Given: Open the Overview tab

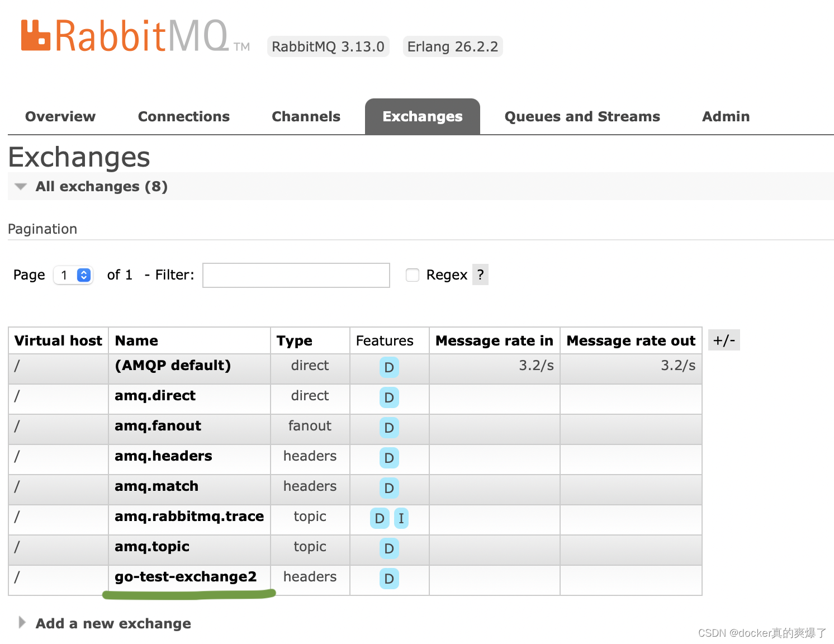Looking at the screenshot, I should coord(60,116).
